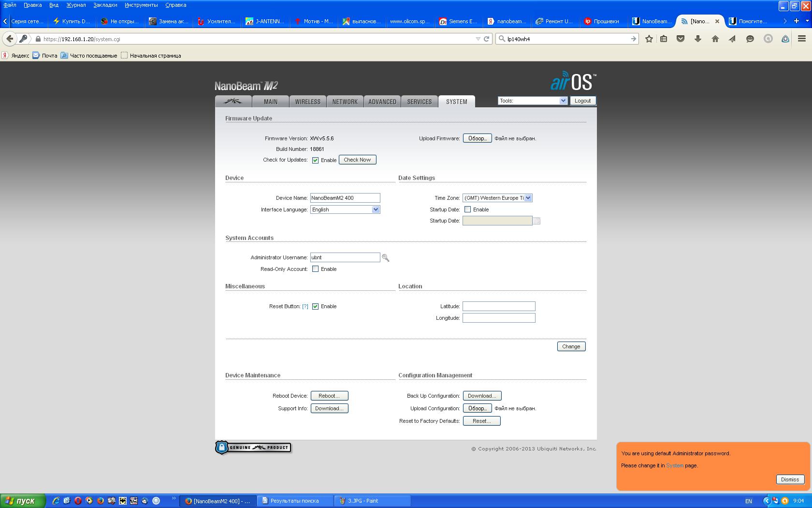Click the Reboot... button
The image size is (812, 508).
329,396
